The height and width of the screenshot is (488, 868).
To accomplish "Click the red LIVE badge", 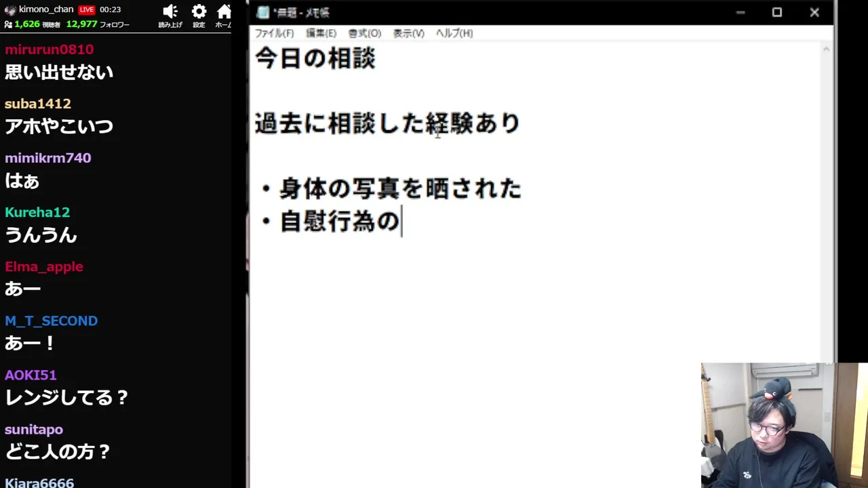I will pyautogui.click(x=86, y=9).
